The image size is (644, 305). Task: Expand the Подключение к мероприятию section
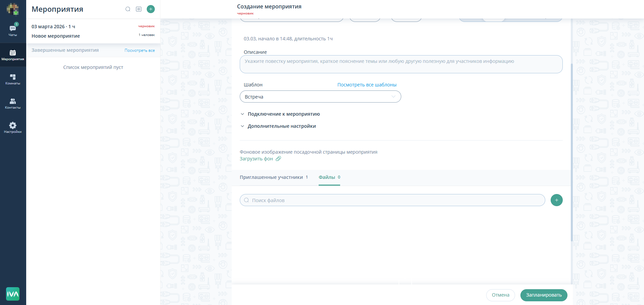[x=283, y=114]
